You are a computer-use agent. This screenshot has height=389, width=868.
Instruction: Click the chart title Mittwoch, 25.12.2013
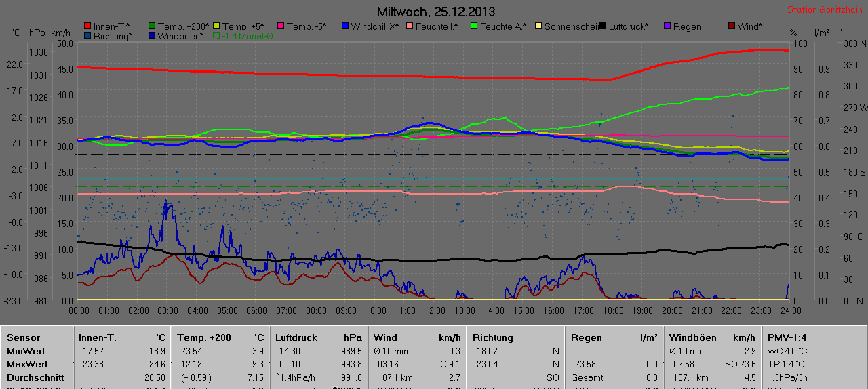[x=435, y=12]
